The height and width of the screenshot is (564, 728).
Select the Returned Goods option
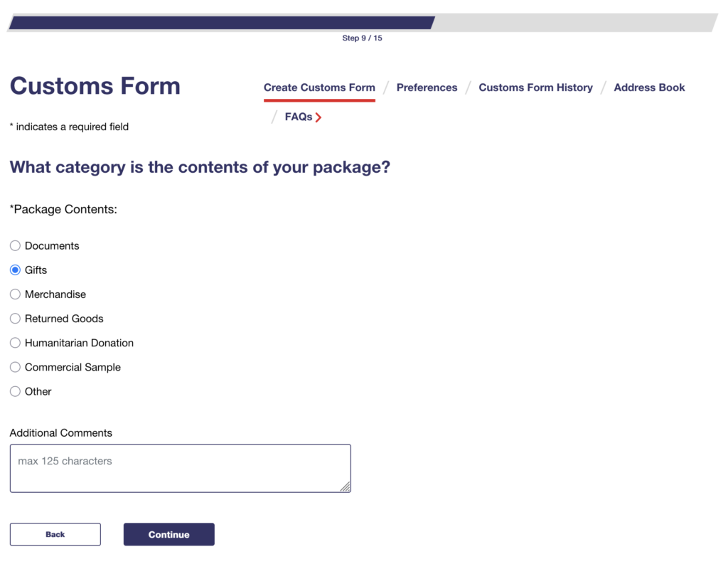coord(15,319)
